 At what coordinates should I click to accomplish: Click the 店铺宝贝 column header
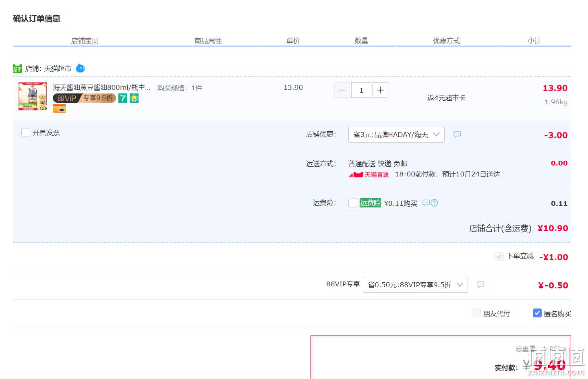tap(85, 41)
